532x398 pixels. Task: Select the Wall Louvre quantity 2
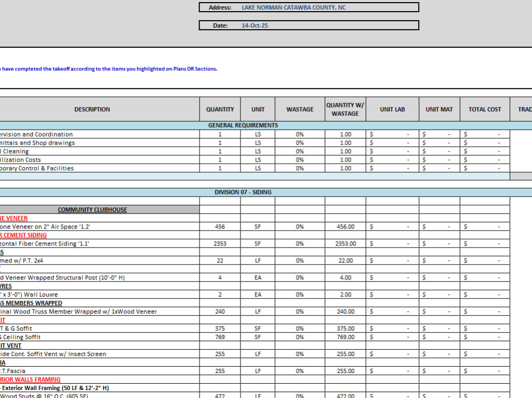coord(220,294)
